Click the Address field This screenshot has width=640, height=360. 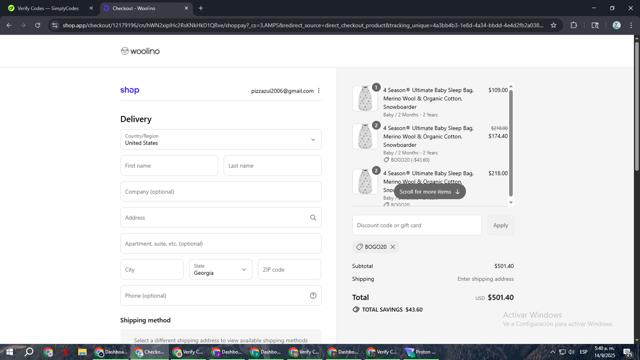(221, 218)
